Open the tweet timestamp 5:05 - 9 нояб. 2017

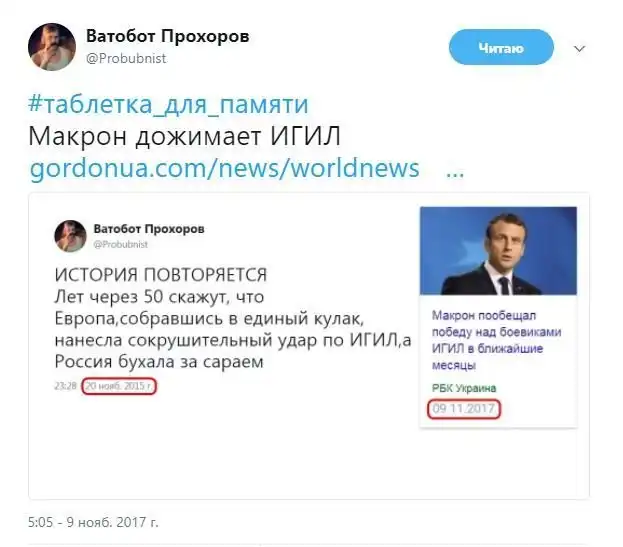(x=93, y=522)
